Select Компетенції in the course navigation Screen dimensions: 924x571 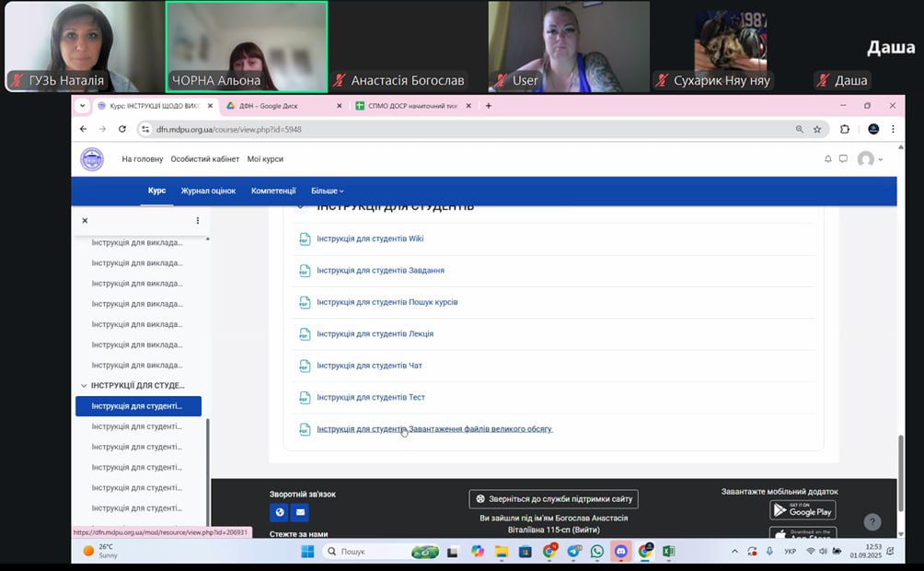click(273, 191)
